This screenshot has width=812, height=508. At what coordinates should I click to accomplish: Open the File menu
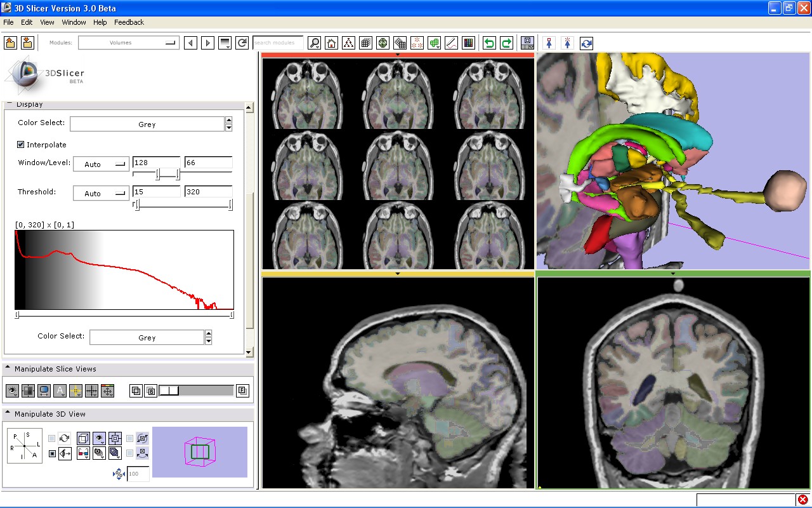[x=8, y=22]
